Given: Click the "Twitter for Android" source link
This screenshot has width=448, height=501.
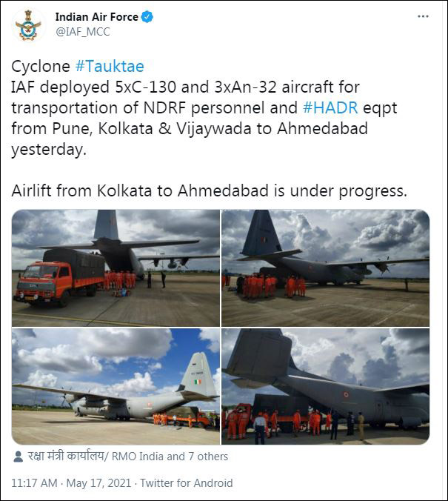Looking at the screenshot, I should click(x=187, y=483).
